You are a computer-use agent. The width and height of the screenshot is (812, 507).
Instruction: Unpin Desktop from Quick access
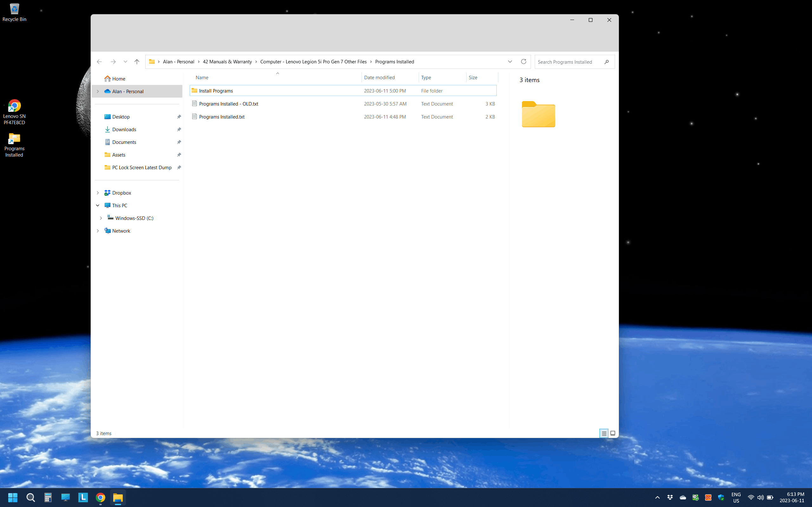pos(179,117)
